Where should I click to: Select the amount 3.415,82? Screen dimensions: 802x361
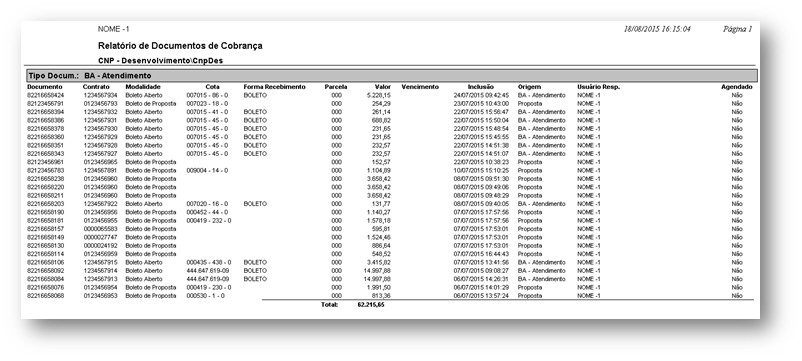pyautogui.click(x=379, y=262)
